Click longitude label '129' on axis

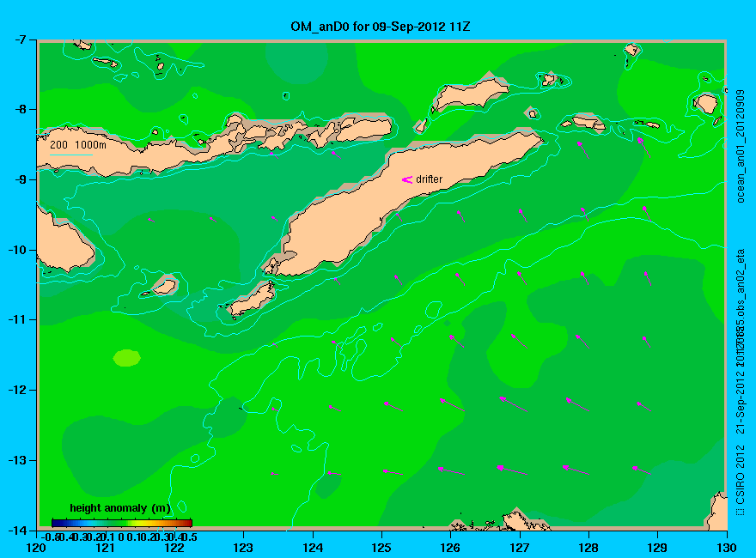click(658, 548)
